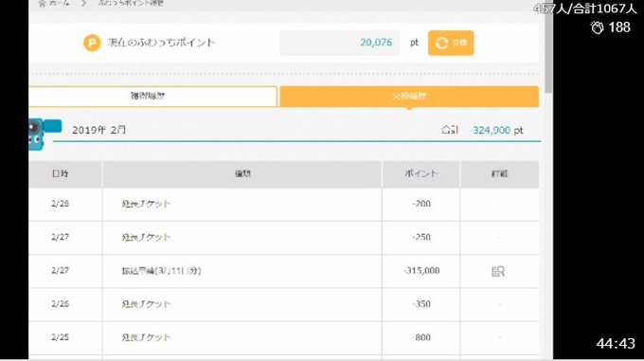Click the home icon in breadcrumb
The image size is (644, 361).
[42, 3]
